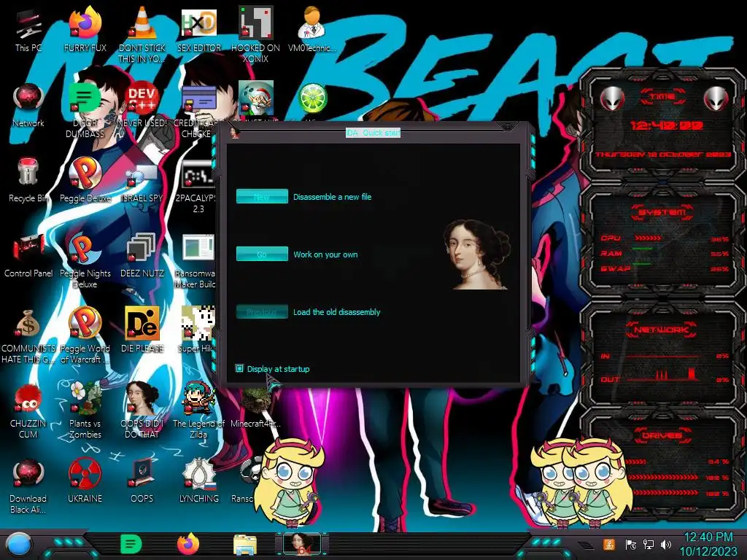Open the HOOKED ON XONIX icon
Image resolution: width=747 pixels, height=560 pixels.
point(255,24)
